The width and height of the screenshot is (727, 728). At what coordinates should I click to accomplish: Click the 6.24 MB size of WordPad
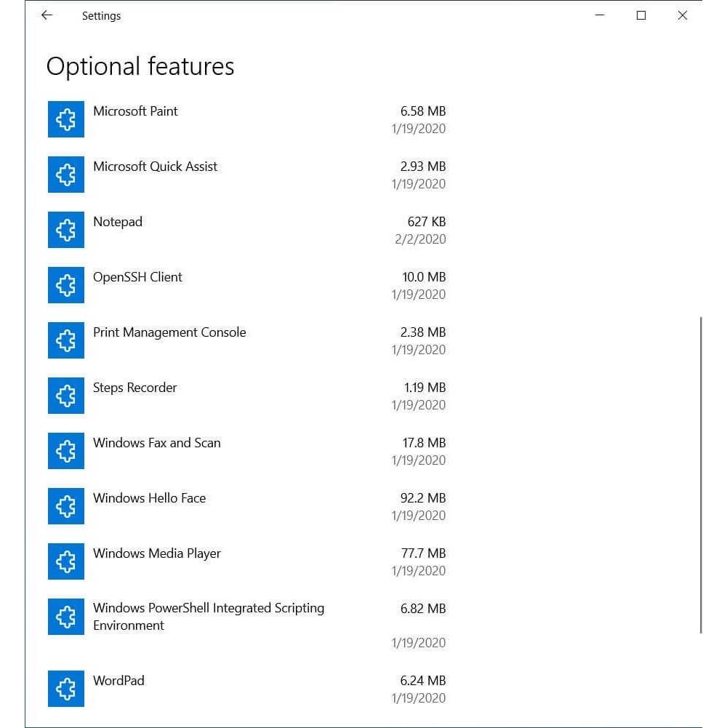coord(423,681)
